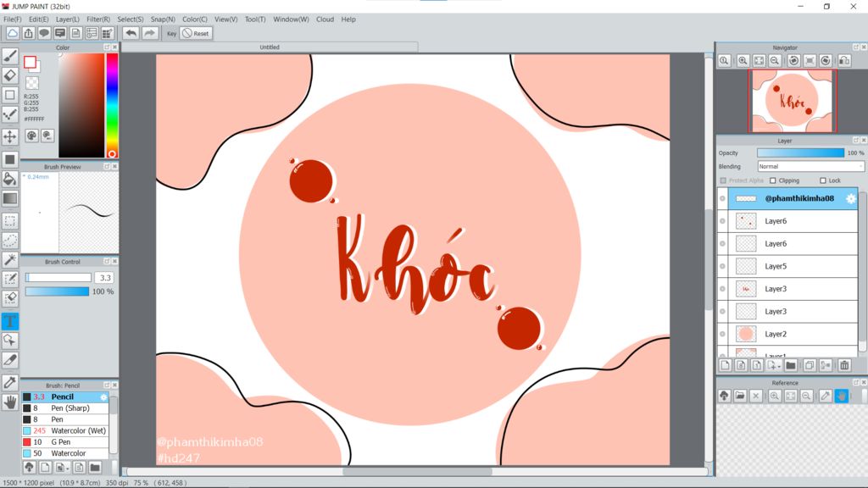Select the Lasso tool

click(x=10, y=240)
